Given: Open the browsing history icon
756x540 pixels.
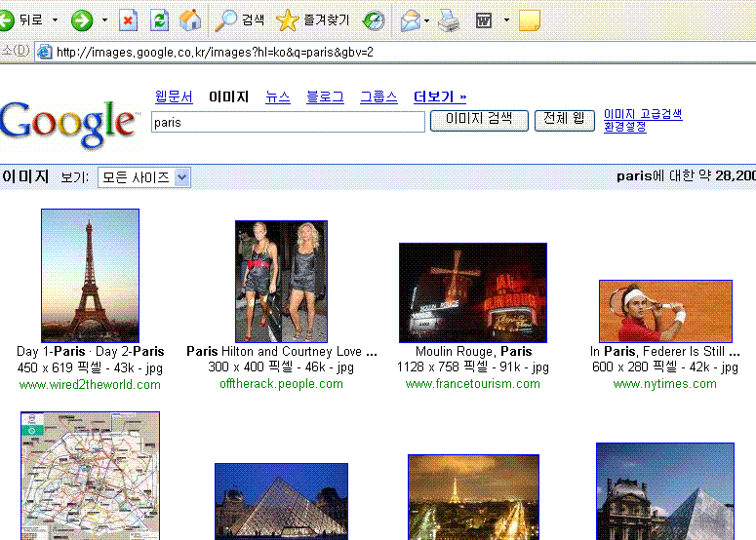Looking at the screenshot, I should pyautogui.click(x=374, y=20).
